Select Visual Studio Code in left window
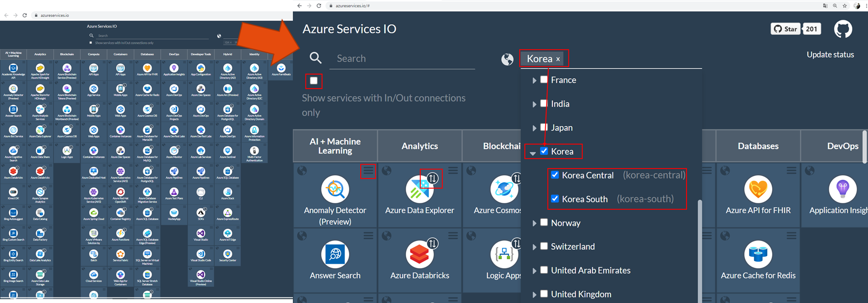This screenshot has height=303, width=868. pos(201,256)
